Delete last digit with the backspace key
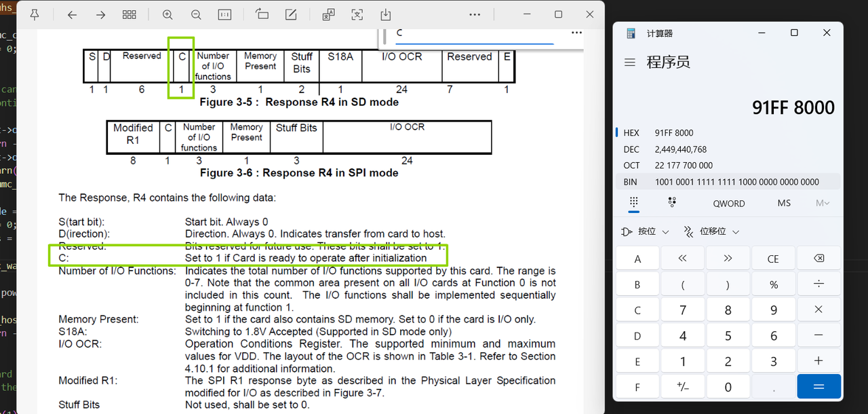This screenshot has width=868, height=414. click(x=819, y=259)
